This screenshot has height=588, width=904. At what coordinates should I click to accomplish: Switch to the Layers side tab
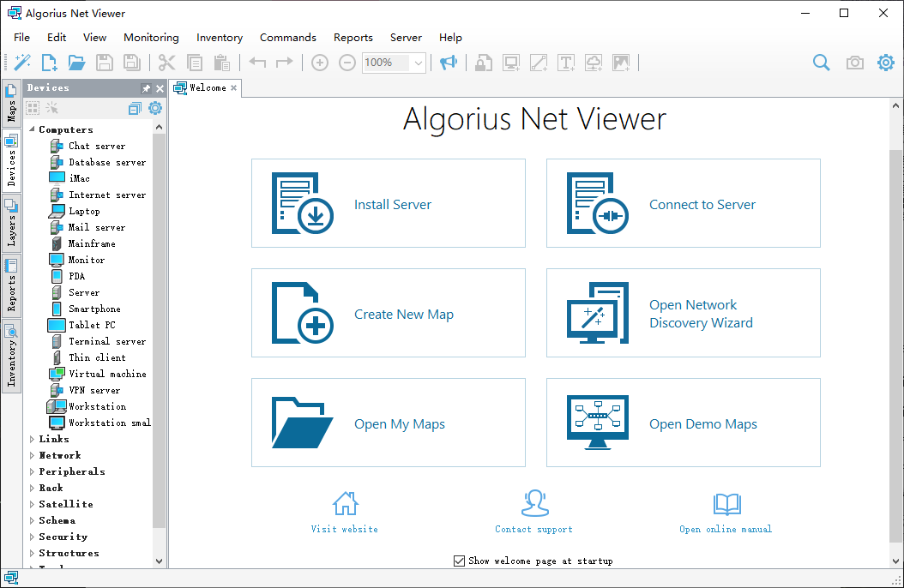(11, 223)
